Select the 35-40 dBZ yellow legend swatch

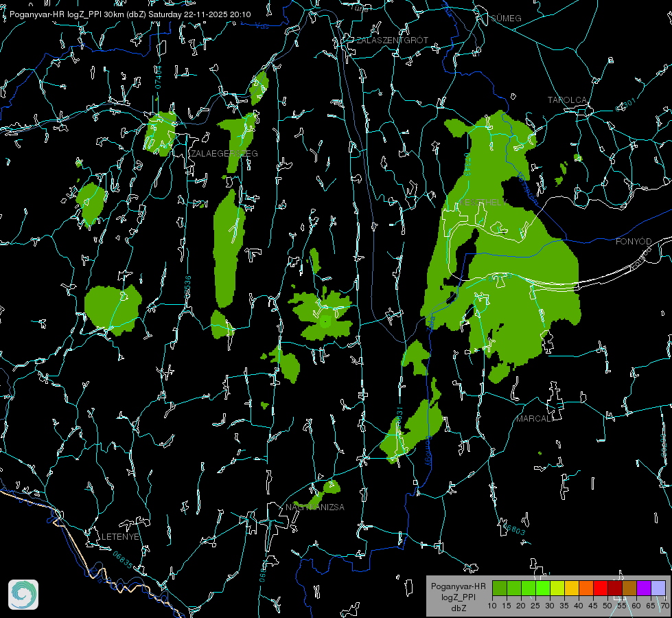click(x=572, y=588)
